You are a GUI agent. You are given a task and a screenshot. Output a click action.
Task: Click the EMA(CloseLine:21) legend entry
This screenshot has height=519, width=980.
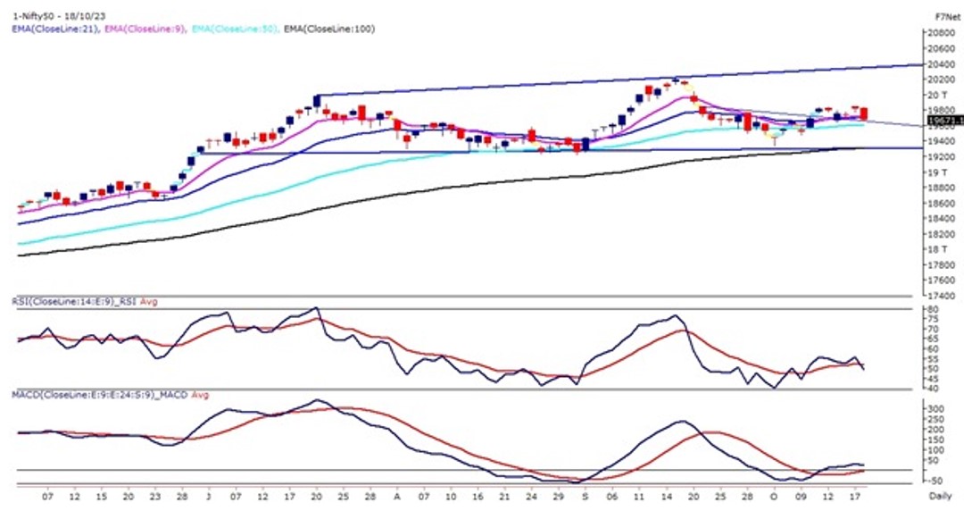[55, 29]
